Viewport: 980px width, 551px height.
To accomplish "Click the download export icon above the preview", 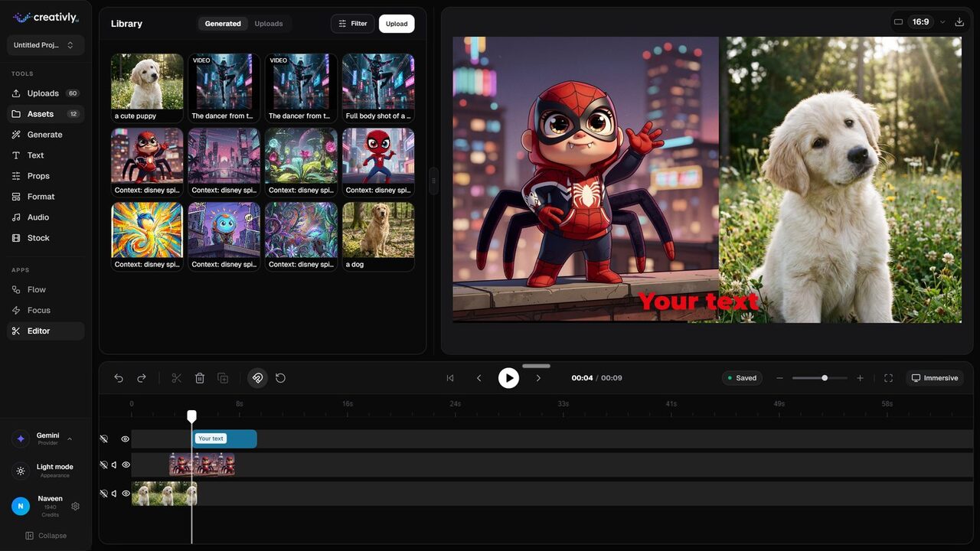I will 959,21.
